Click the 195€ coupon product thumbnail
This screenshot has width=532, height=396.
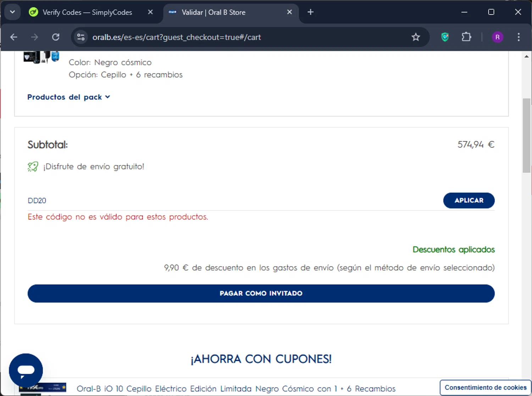tap(43, 389)
